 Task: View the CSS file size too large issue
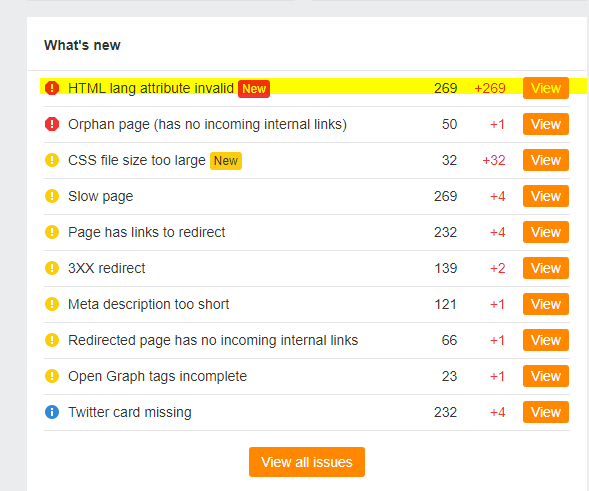click(545, 160)
